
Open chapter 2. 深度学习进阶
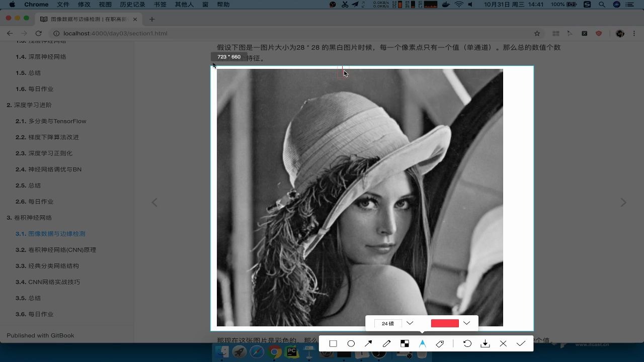click(x=29, y=105)
